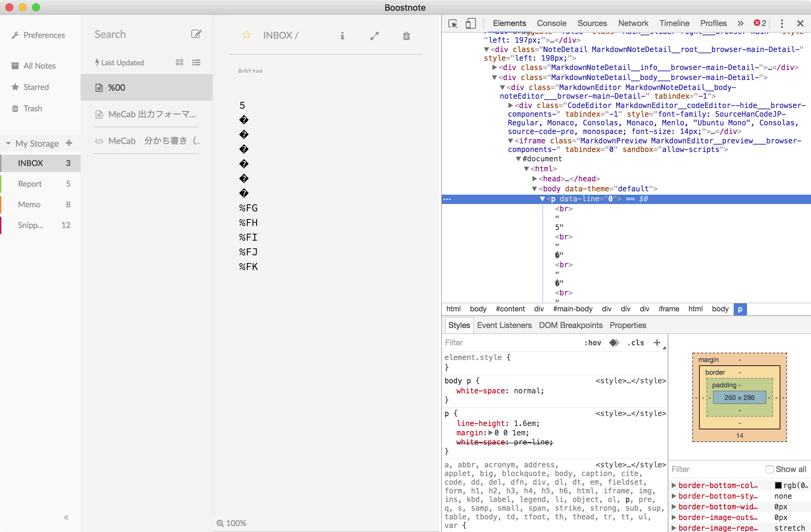This screenshot has height=532, width=811.
Task: Open the Report folder
Action: pyautogui.click(x=30, y=184)
